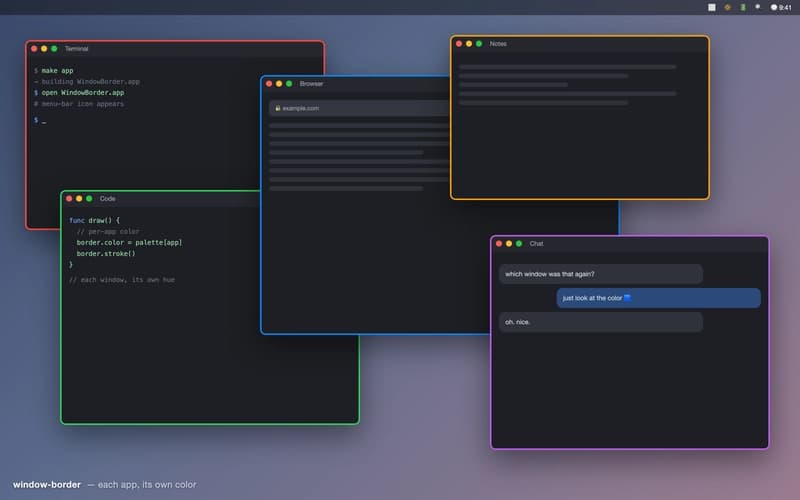Click the Terminal prompt cursor line
Screen dimensions: 800x500
pyautogui.click(x=40, y=120)
